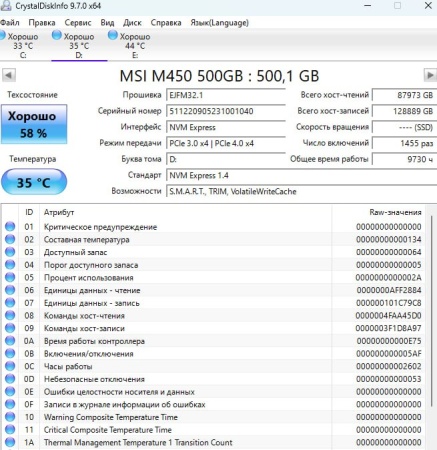Click the Прошивка field showing EJFM32.1
Viewport: 437px width, 450px height.
click(226, 95)
